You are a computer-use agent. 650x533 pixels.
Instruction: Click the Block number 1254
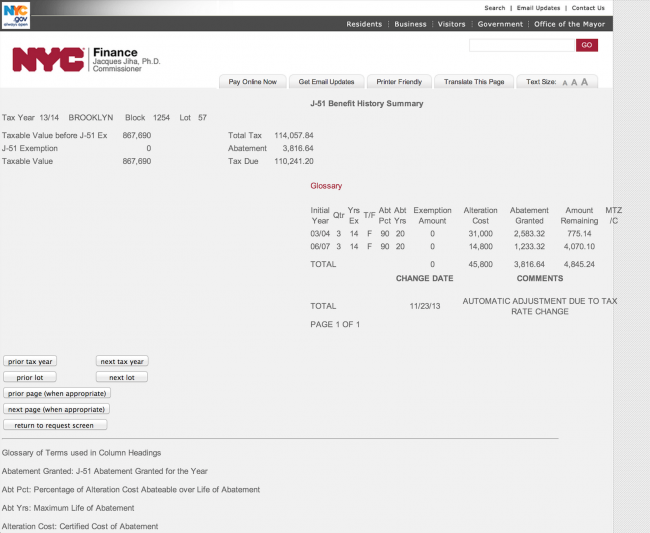pyautogui.click(x=161, y=117)
